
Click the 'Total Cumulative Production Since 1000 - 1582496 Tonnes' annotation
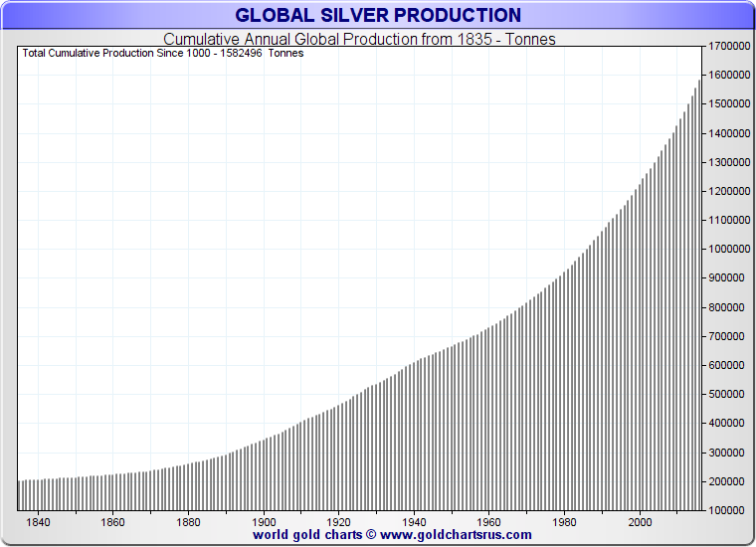[163, 53]
